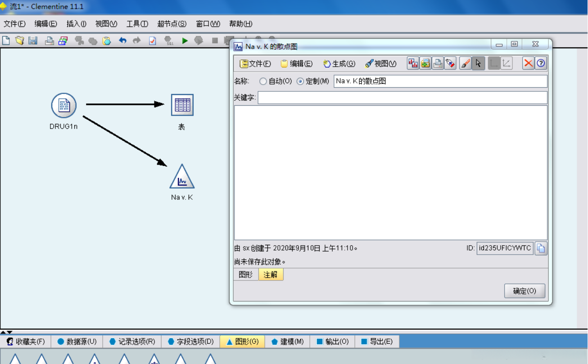Click the tag label icon in graph toolbar
This screenshot has height=364, width=588.
[x=450, y=63]
